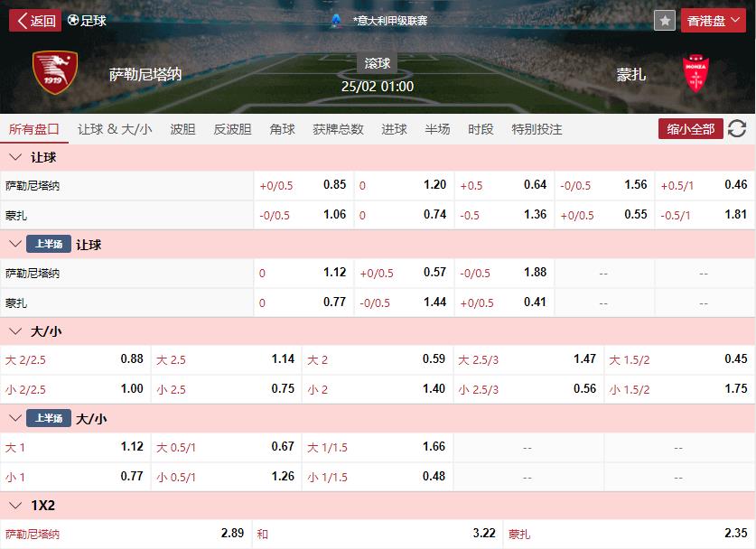Collapse the 上半场 让球 section
This screenshot has height=549, width=756.
[14, 245]
